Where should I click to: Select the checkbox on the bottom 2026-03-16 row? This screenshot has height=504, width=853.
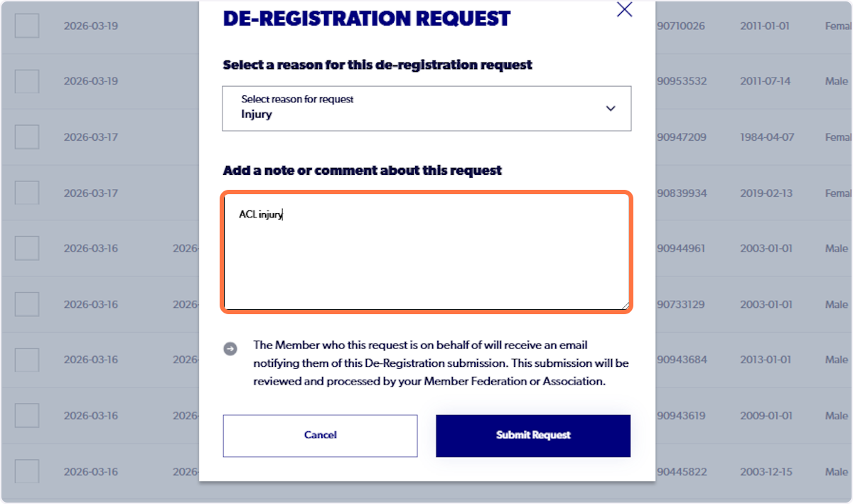pyautogui.click(x=26, y=471)
